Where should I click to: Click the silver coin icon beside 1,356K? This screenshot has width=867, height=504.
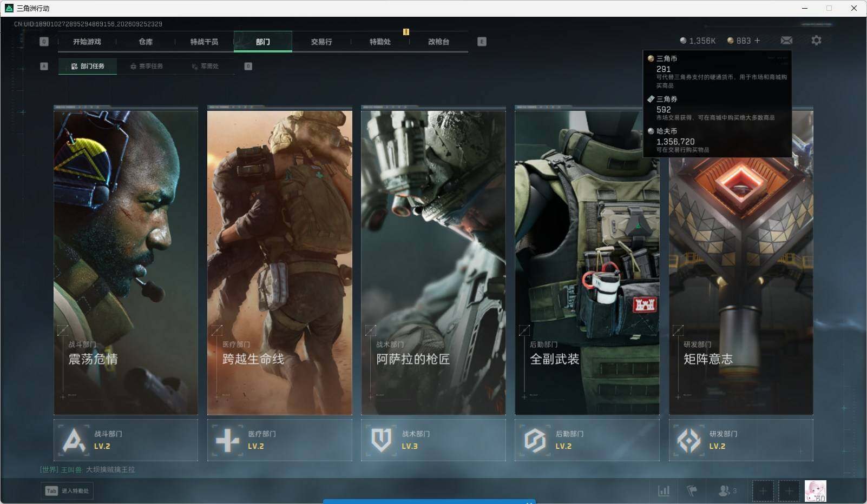[683, 41]
